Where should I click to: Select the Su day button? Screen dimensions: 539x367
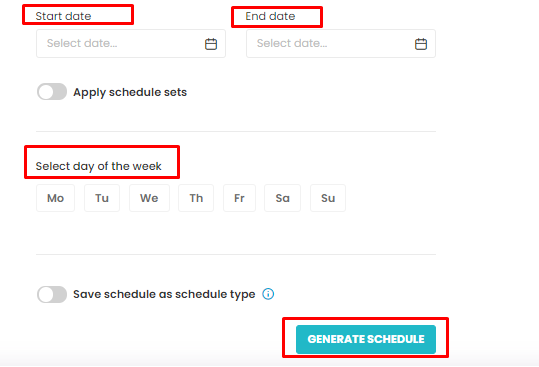tap(328, 198)
